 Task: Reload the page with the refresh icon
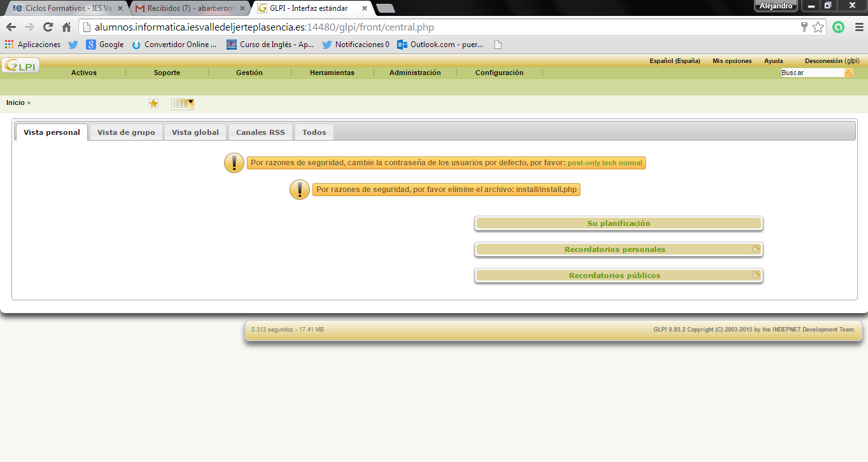pyautogui.click(x=48, y=27)
